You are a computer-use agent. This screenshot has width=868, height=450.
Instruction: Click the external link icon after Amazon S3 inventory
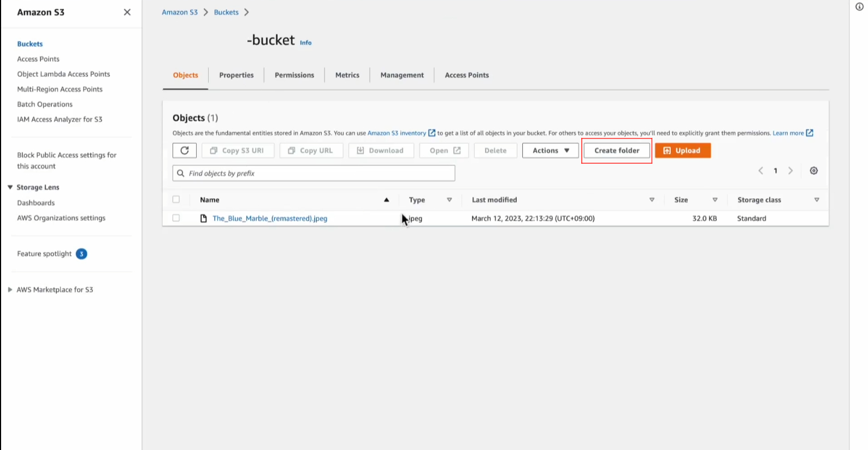click(432, 133)
